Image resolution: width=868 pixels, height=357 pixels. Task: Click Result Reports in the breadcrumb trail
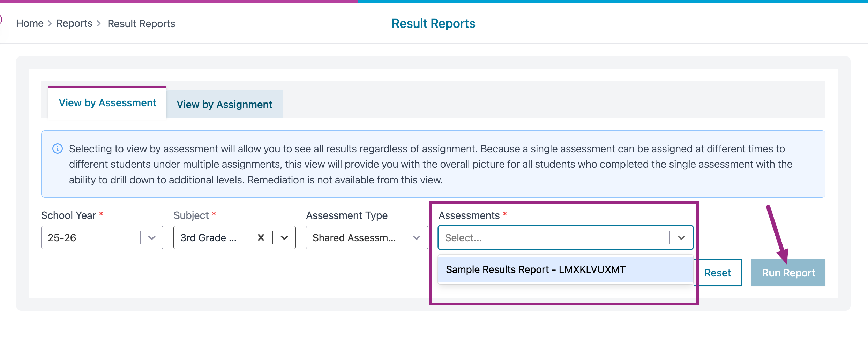pyautogui.click(x=141, y=23)
